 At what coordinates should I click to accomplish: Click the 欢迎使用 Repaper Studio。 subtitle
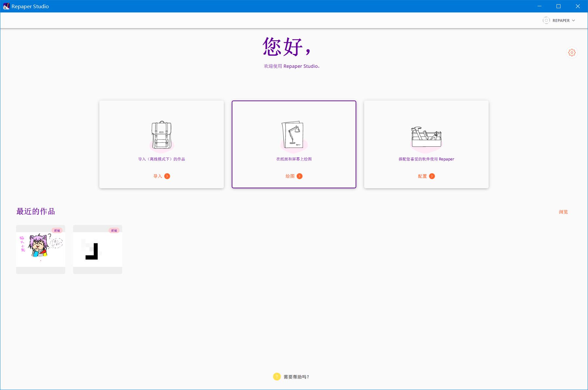pos(292,66)
